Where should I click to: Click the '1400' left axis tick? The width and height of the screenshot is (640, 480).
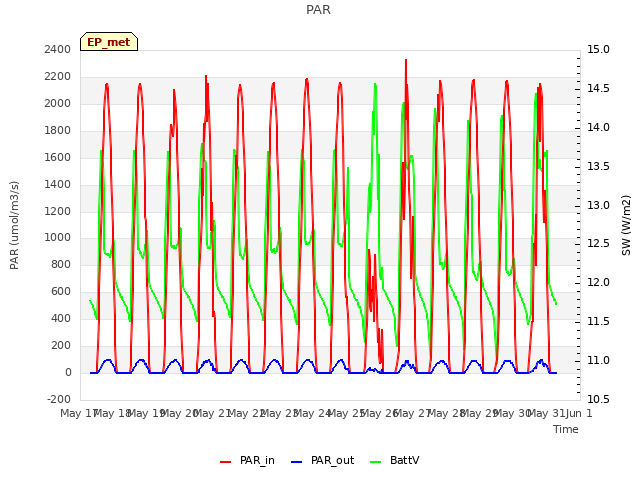[58, 184]
